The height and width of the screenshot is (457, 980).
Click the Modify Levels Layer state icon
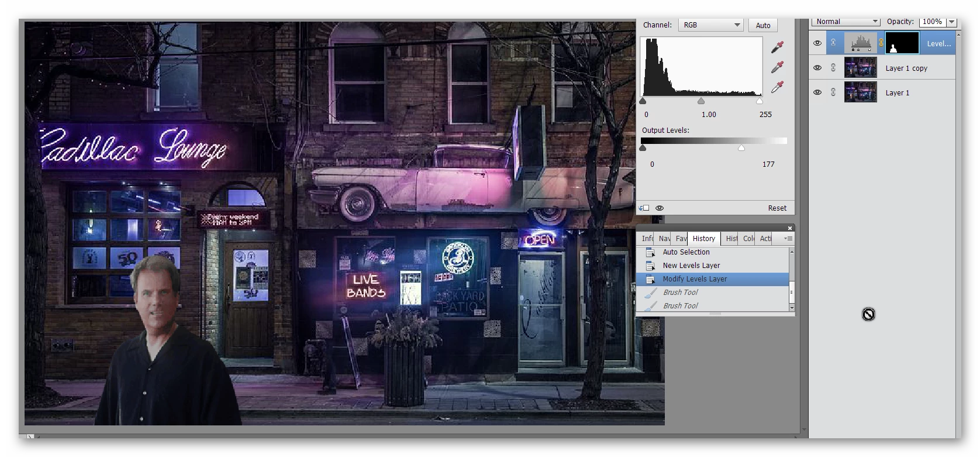click(650, 279)
